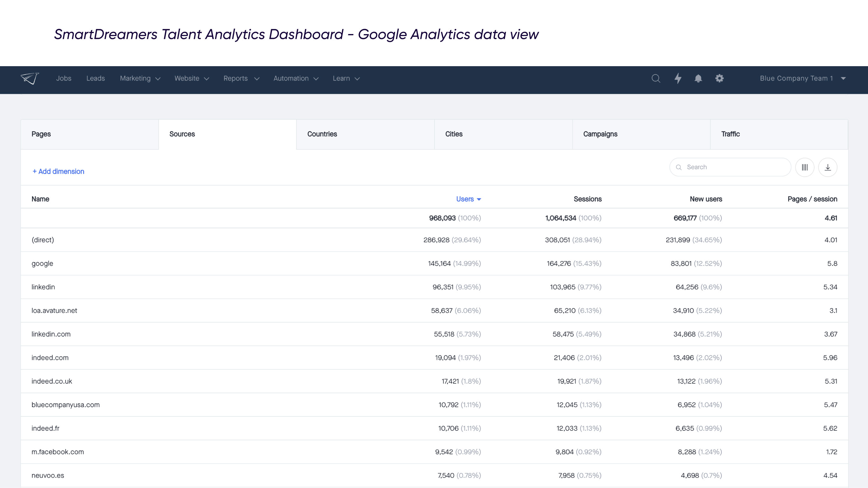868x488 pixels.
Task: Select the Sources tab
Action: tap(227, 134)
